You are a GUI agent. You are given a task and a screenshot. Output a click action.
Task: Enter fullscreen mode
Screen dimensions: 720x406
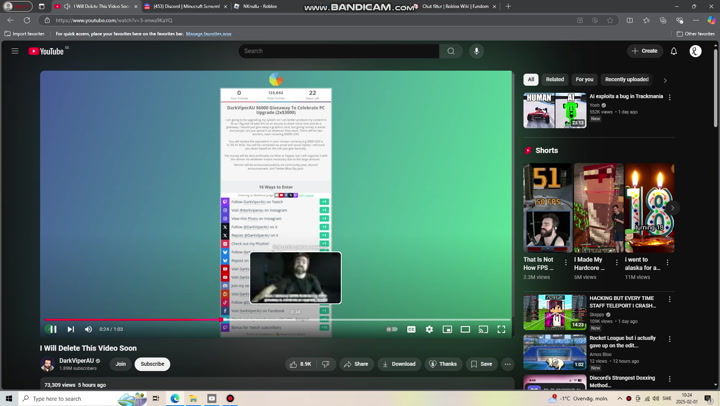pyautogui.click(x=501, y=329)
